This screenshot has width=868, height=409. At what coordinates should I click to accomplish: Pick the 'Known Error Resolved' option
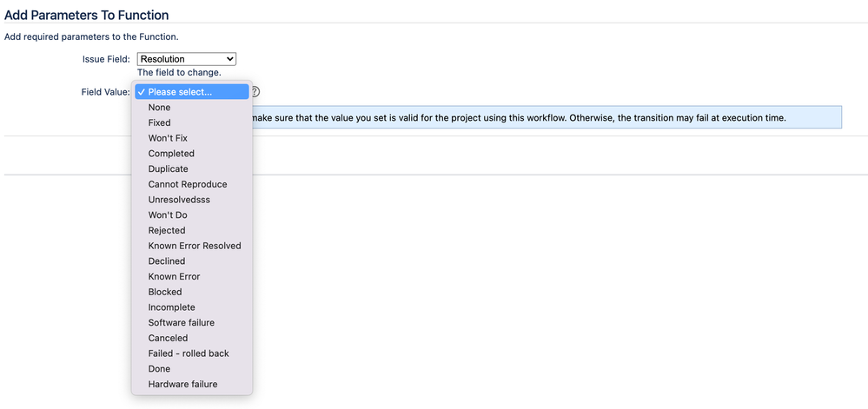tap(191, 246)
